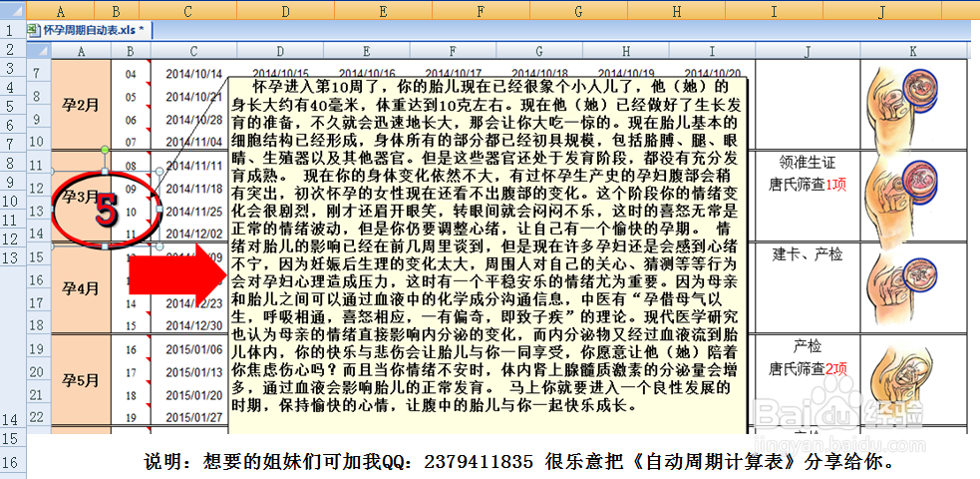Select cell with date 2014/10/20
The height and width of the screenshot is (479, 980).
point(713,73)
